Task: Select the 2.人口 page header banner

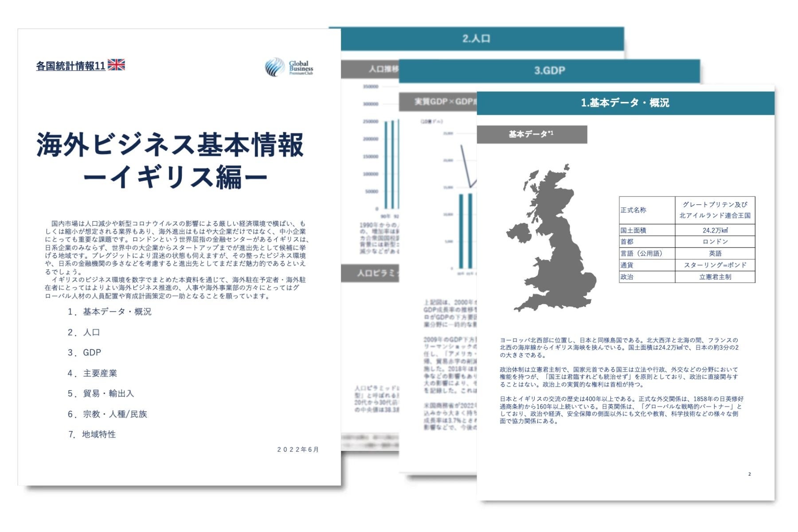Action: (476, 39)
